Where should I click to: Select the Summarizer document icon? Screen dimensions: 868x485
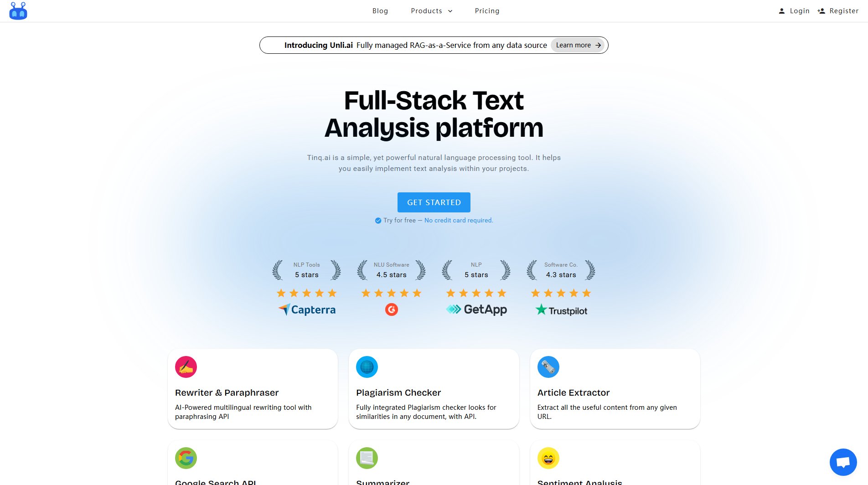click(367, 458)
